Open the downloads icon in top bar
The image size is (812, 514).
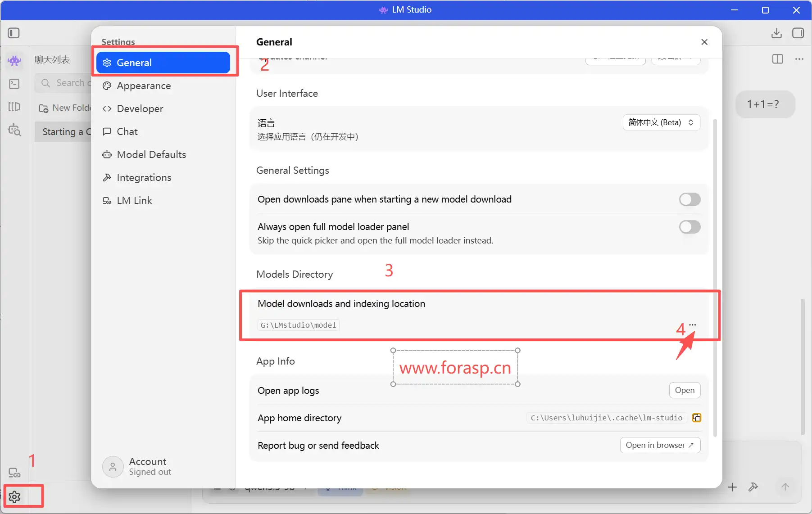[x=776, y=33]
